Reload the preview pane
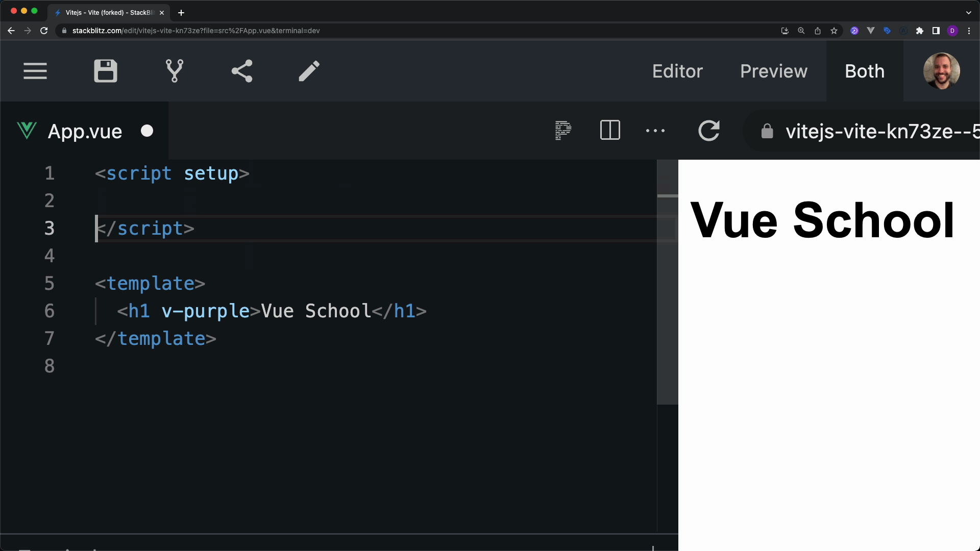Screen dimensions: 980x551 pyautogui.click(x=709, y=131)
